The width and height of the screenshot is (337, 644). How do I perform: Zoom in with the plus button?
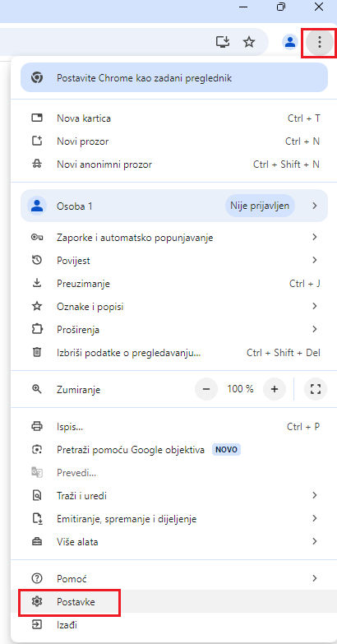tap(275, 389)
